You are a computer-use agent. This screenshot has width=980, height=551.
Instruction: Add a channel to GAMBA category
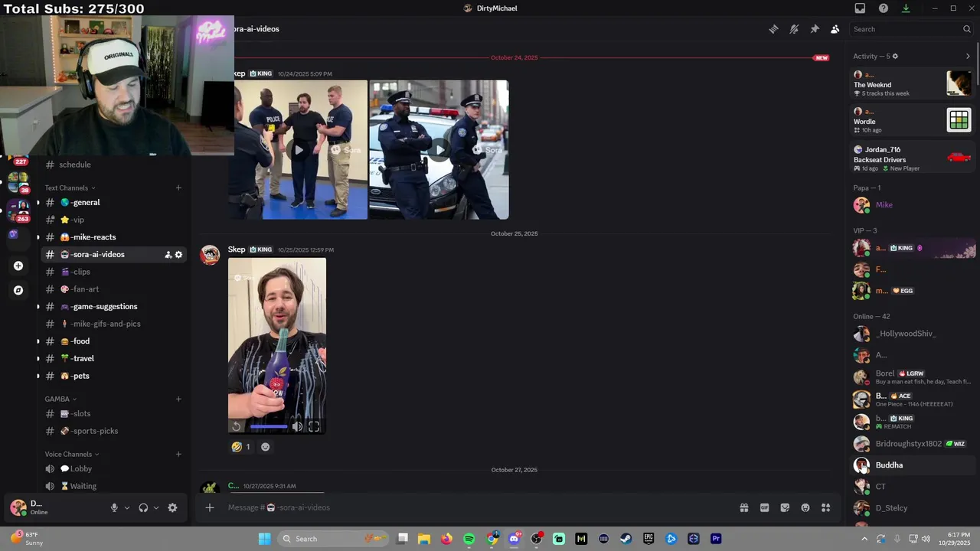[x=178, y=399]
